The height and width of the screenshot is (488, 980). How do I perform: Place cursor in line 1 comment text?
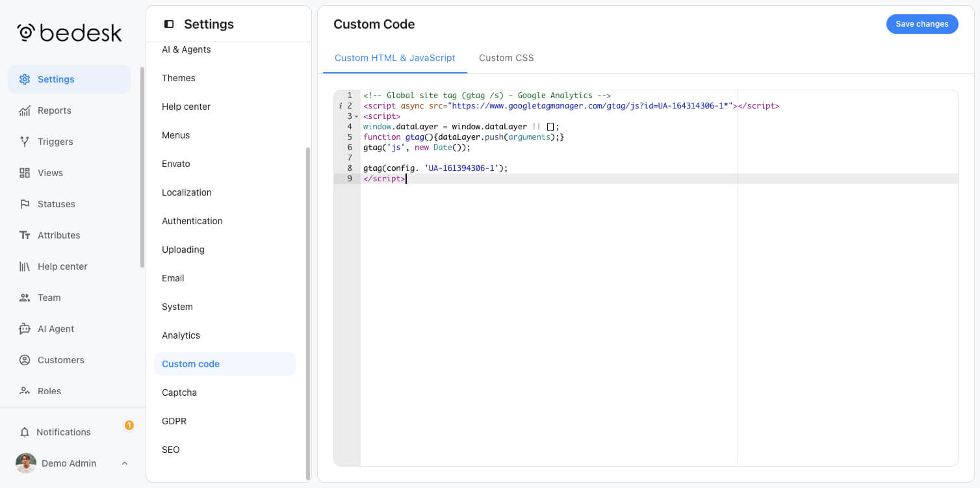[x=487, y=96]
